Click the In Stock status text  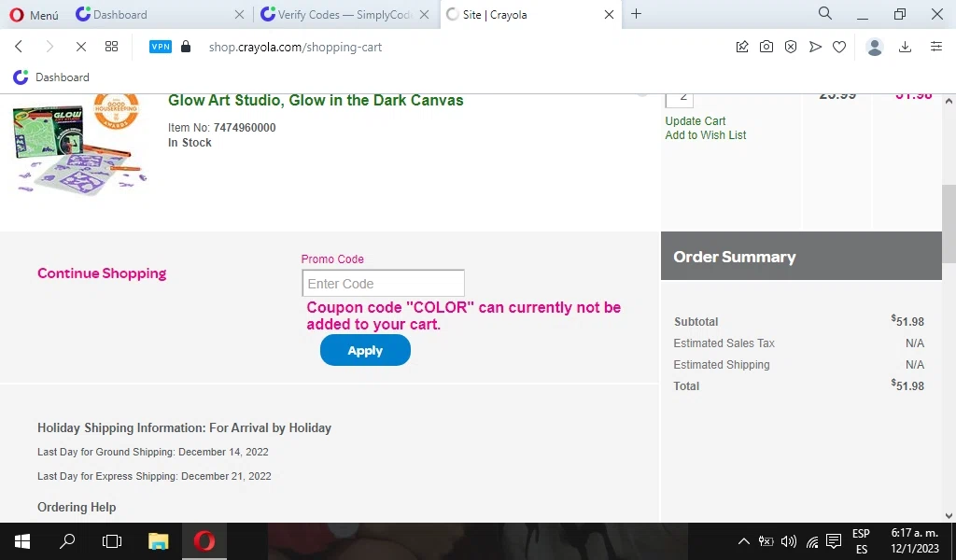click(x=190, y=143)
